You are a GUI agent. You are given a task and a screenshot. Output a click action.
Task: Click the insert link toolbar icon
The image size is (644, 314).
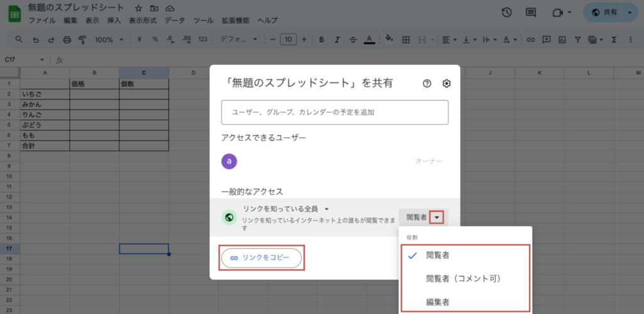click(x=530, y=40)
